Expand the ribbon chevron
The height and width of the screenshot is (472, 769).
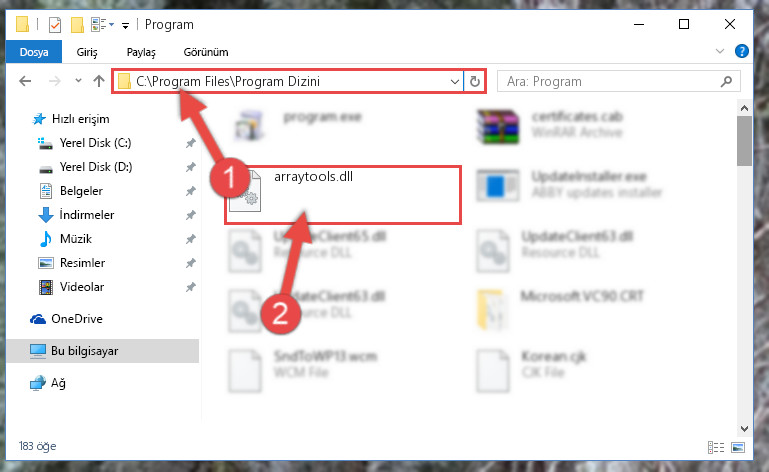click(x=719, y=51)
